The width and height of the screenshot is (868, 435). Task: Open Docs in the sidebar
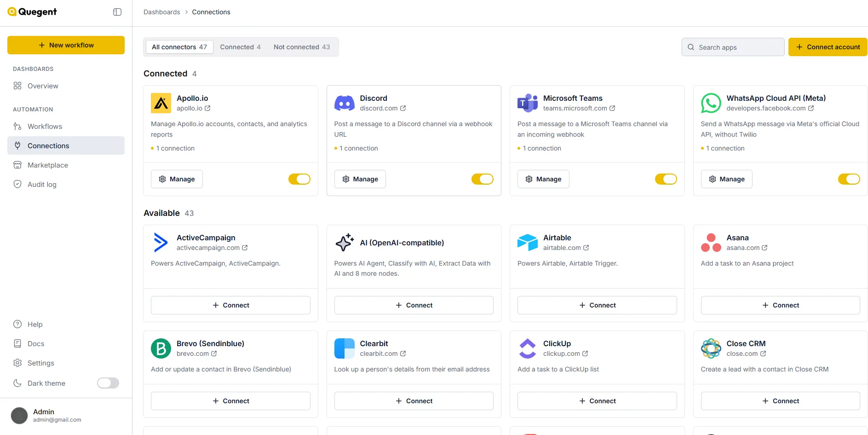pos(66,344)
